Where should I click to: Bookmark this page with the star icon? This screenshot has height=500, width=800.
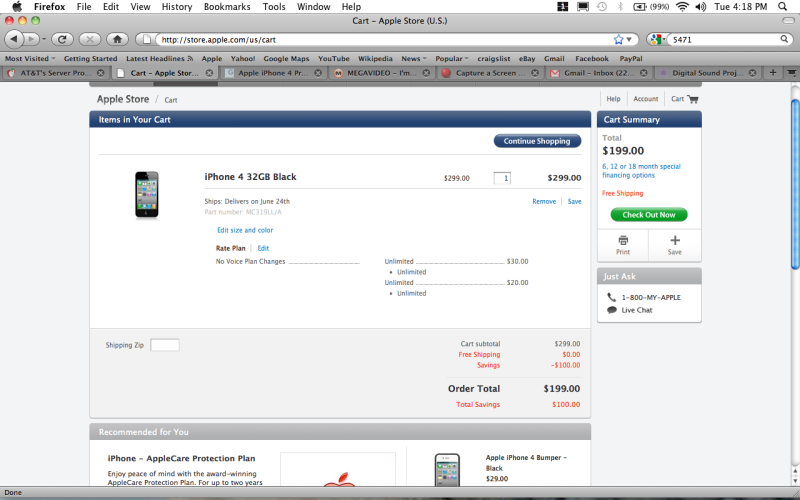coord(618,39)
